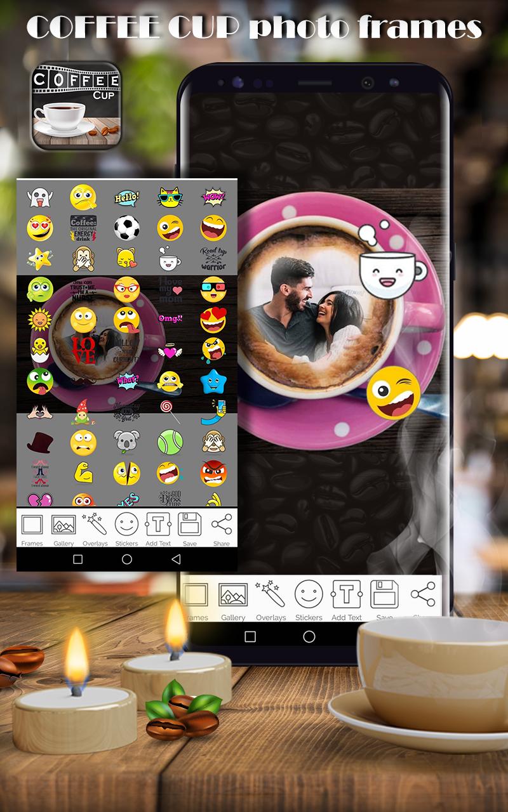
Task: Open Overlays wand icon on the large phone
Action: coord(271,599)
